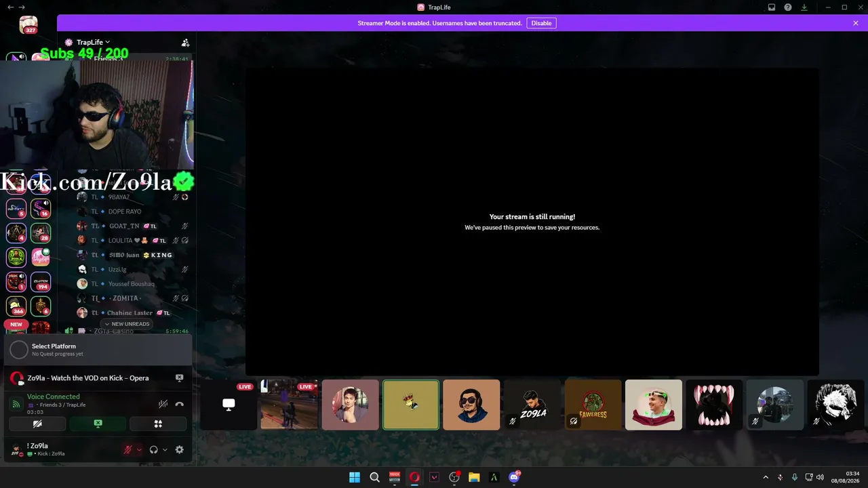The width and height of the screenshot is (868, 488).
Task: Open the server icon with badge 1
Action: coord(16,281)
